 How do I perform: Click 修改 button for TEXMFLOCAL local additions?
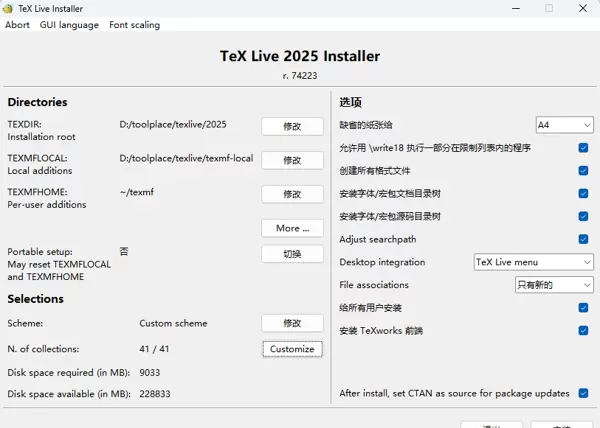point(291,160)
